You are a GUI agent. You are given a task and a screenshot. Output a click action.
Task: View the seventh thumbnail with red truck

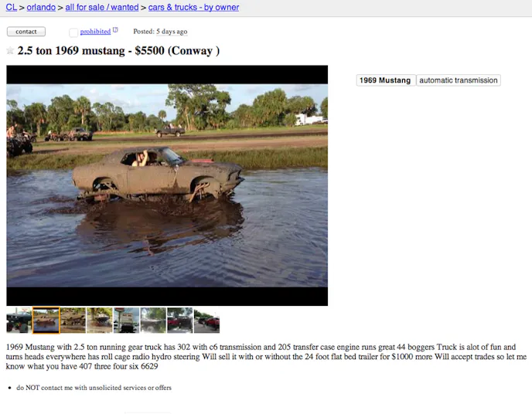(x=180, y=321)
